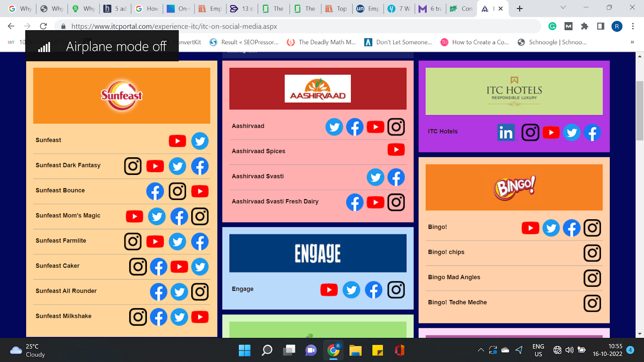Switch to the 'Top' tab

(336, 8)
